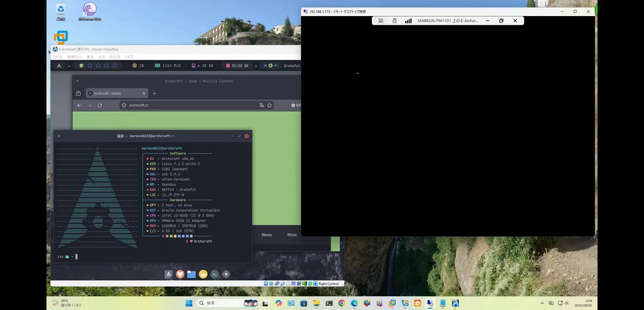
Task: Open 仮想マシン menu in VirtualBox window
Action: [x=75, y=57]
